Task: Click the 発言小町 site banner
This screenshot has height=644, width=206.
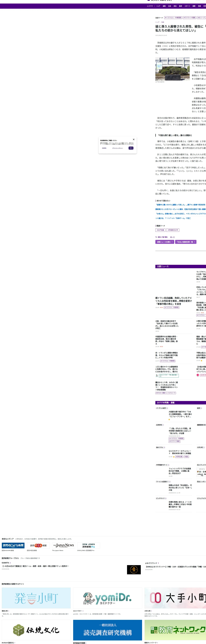Action: 36,598
